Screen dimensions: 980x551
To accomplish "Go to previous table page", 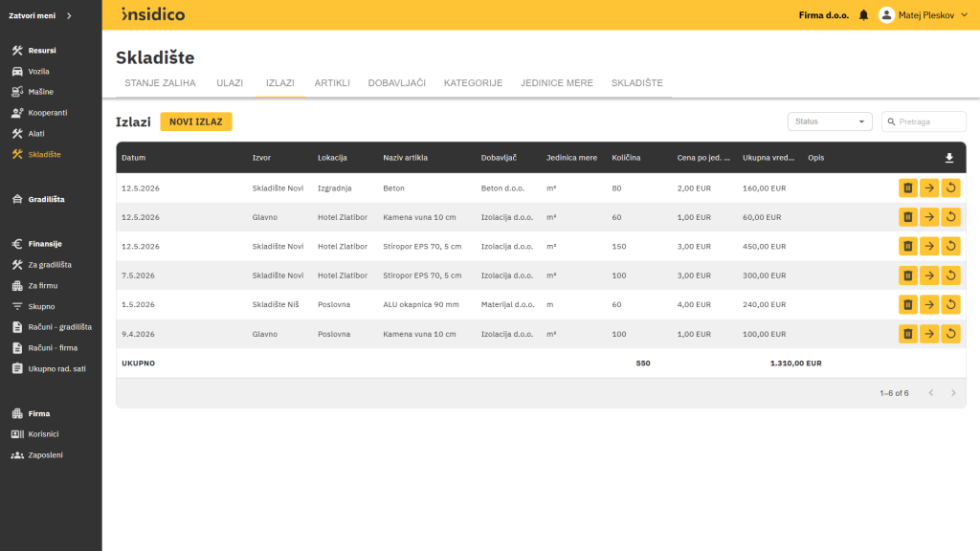I will 930,393.
